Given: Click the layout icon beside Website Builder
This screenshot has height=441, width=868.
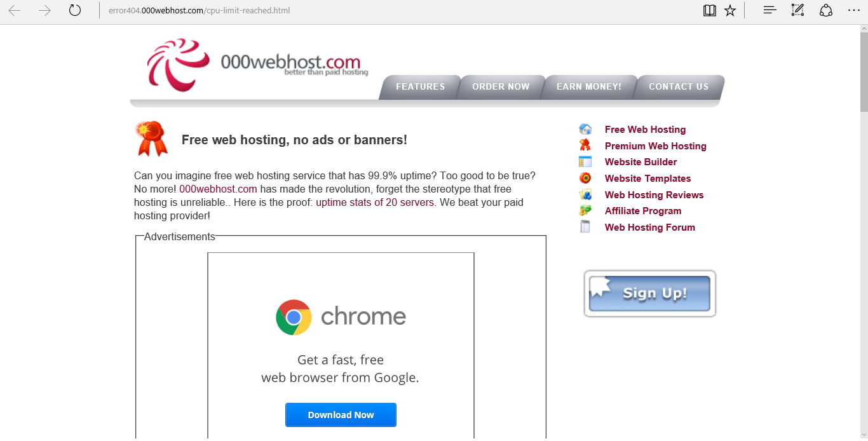Looking at the screenshot, I should point(585,162).
